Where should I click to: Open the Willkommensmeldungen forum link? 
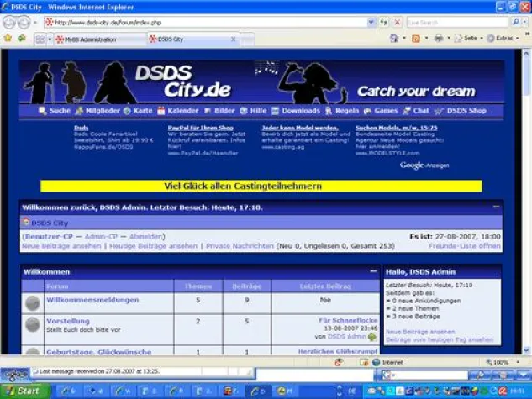[92, 300]
